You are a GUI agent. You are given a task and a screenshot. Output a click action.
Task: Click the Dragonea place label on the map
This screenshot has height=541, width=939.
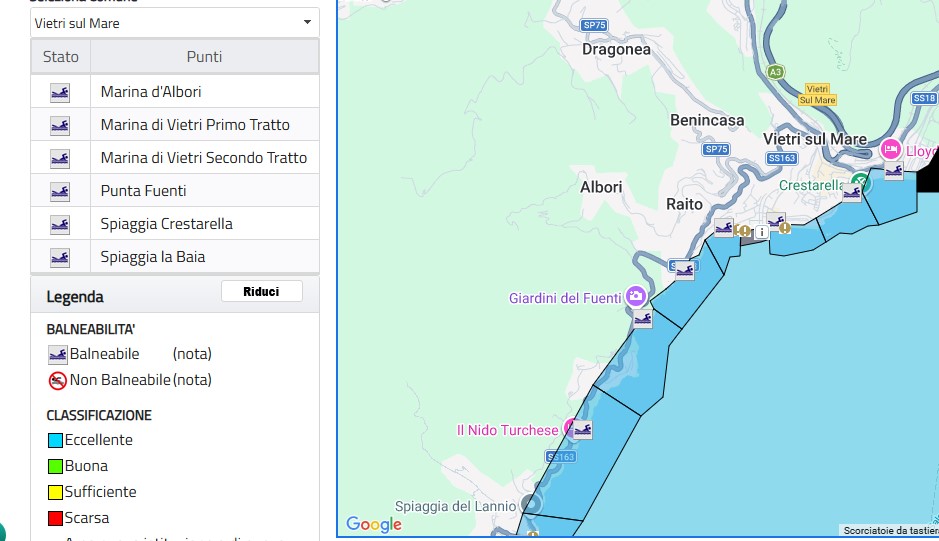(616, 49)
